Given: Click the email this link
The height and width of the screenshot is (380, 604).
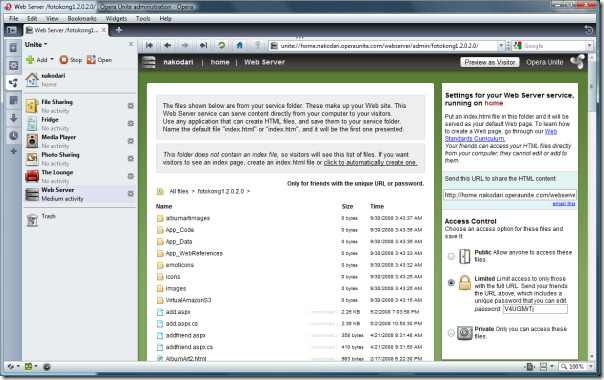Looking at the screenshot, I should pos(564,203).
